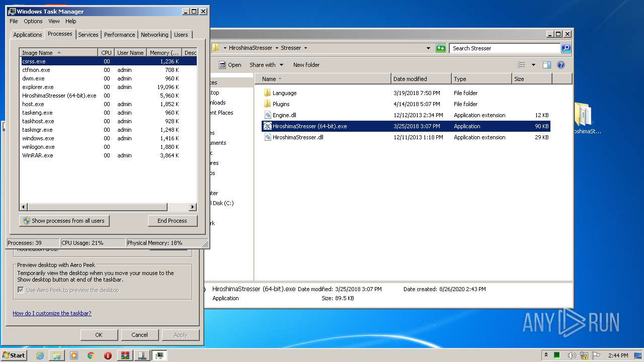Switch to the Networking tab
The width and height of the screenshot is (644, 362).
tap(154, 35)
